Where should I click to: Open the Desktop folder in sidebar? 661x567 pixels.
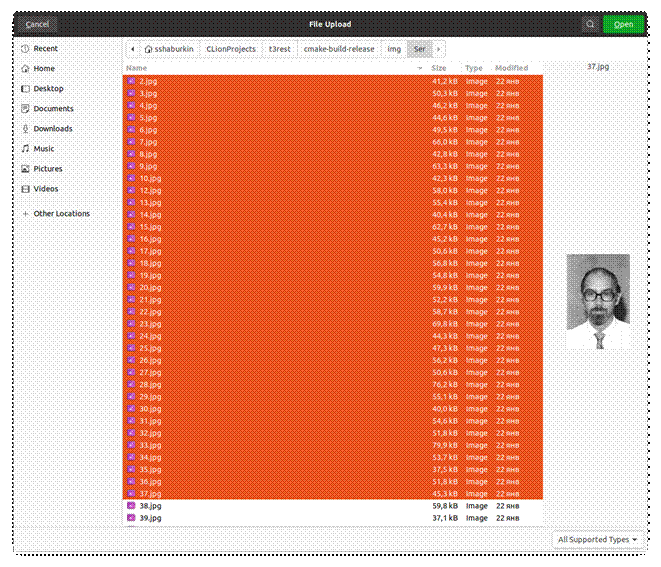[x=48, y=88]
